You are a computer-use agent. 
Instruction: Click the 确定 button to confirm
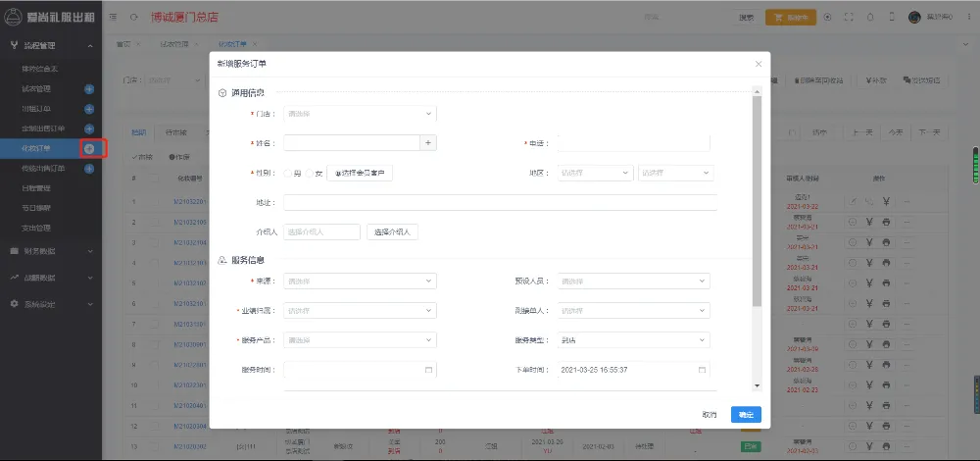[746, 415]
